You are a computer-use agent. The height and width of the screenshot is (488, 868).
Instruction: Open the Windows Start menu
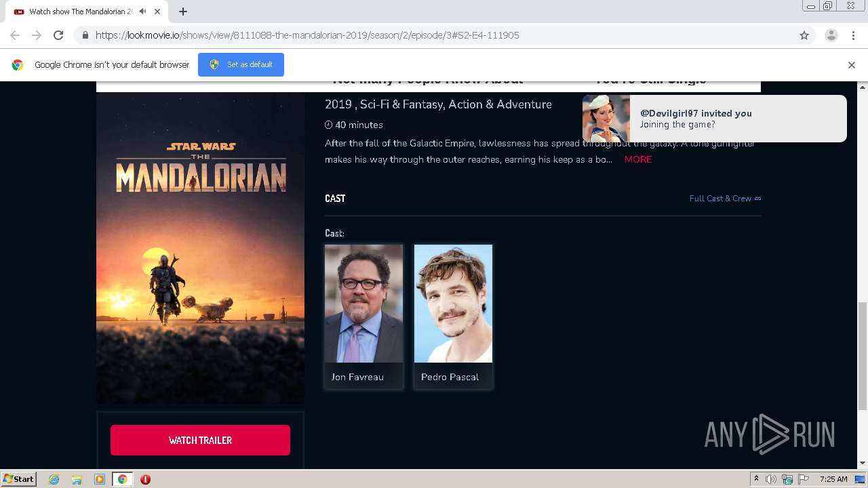[x=18, y=479]
